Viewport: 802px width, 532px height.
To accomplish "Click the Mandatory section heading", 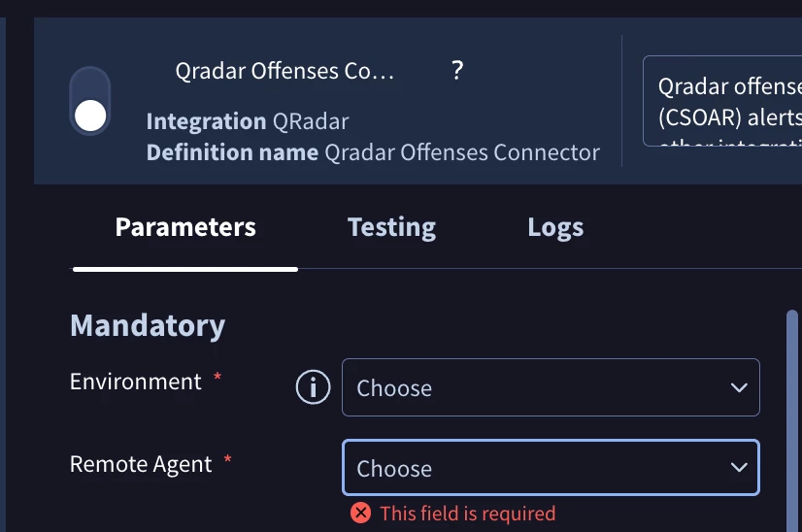I will point(148,325).
